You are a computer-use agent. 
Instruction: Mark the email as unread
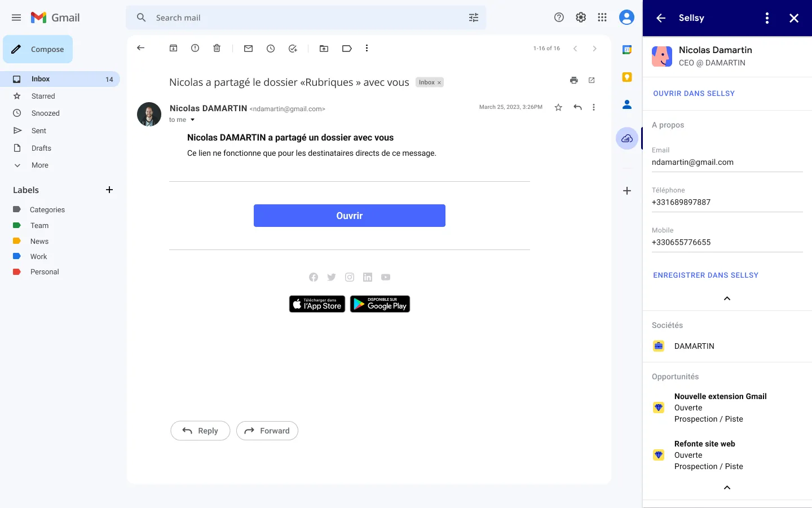(248, 49)
